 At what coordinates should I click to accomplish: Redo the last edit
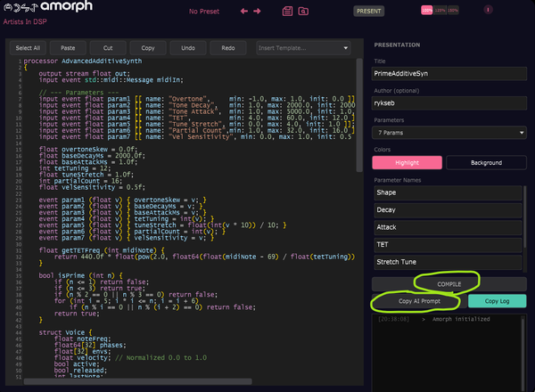pos(228,48)
